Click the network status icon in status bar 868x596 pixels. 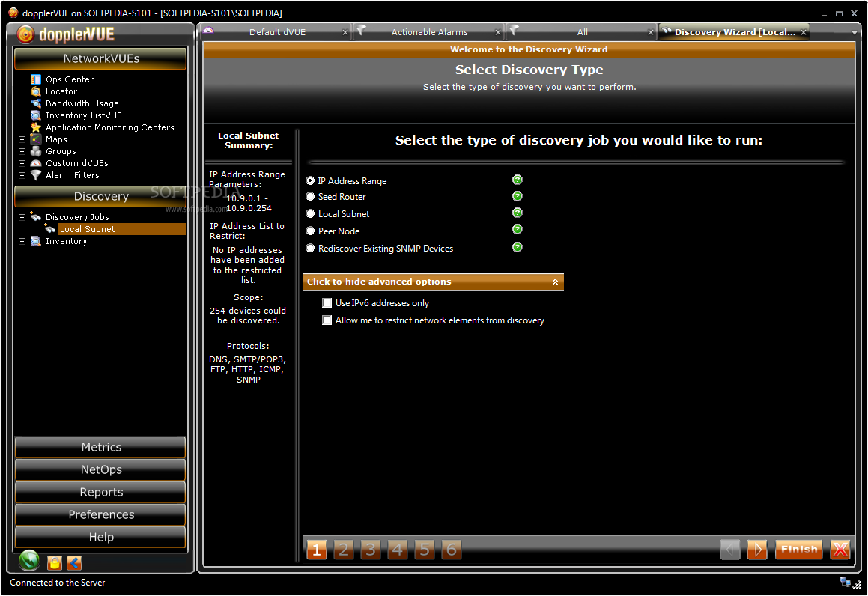846,582
